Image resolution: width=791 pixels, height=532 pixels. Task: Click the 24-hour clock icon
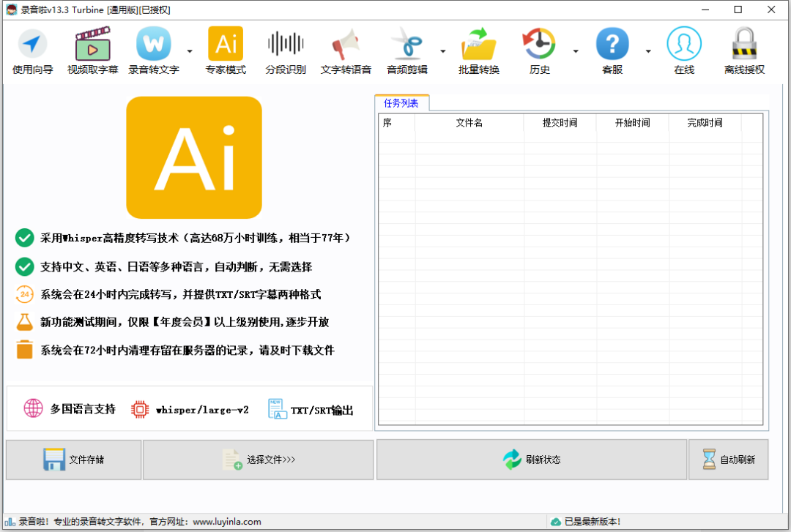[x=24, y=294]
